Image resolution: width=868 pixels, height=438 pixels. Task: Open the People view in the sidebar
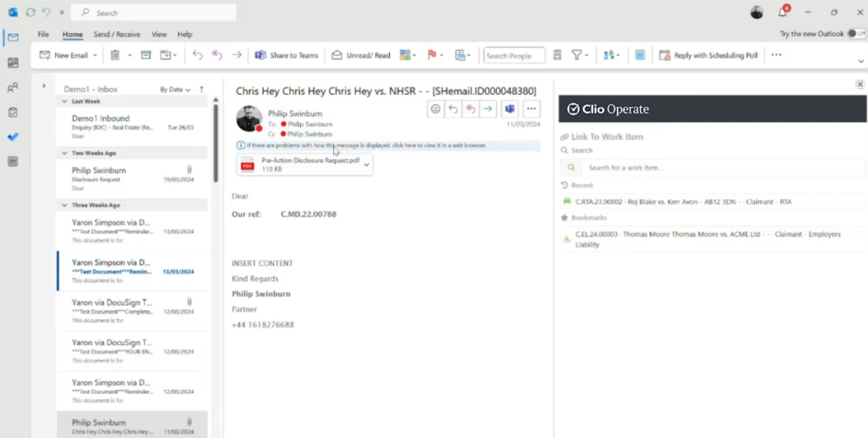13,87
